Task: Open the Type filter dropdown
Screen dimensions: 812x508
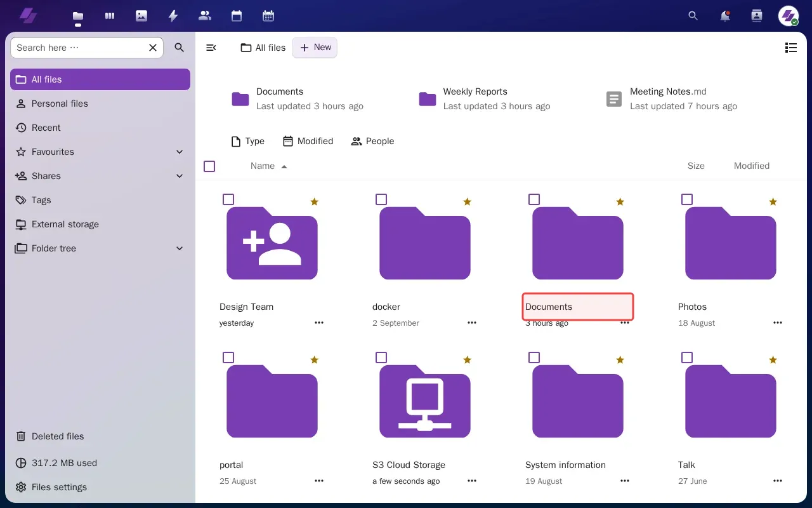Action: coord(248,141)
